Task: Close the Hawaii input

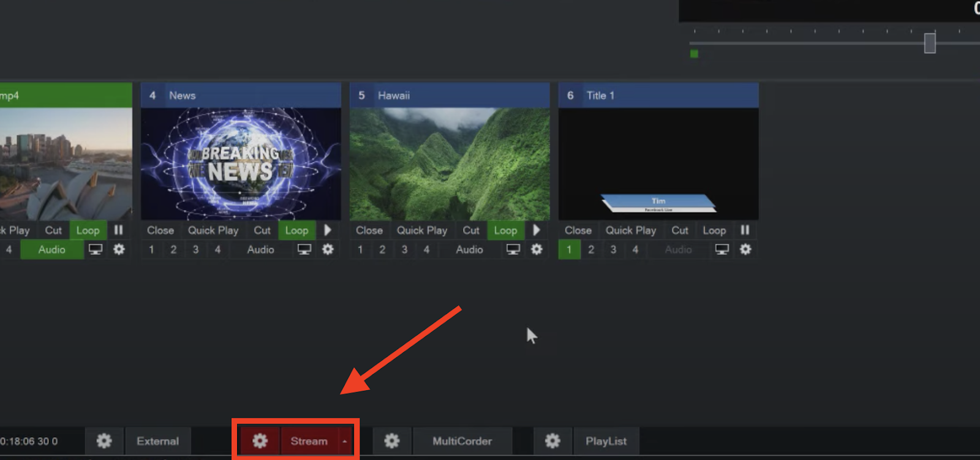Action: [369, 230]
